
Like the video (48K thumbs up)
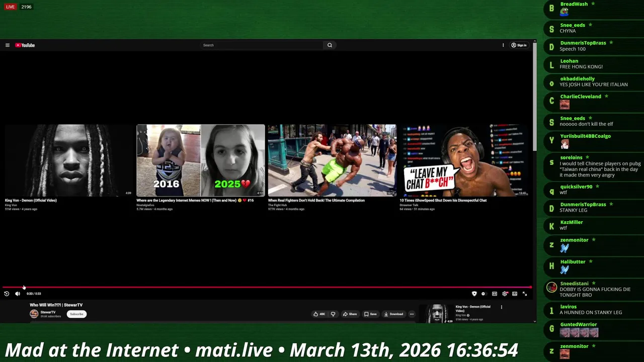click(319, 314)
